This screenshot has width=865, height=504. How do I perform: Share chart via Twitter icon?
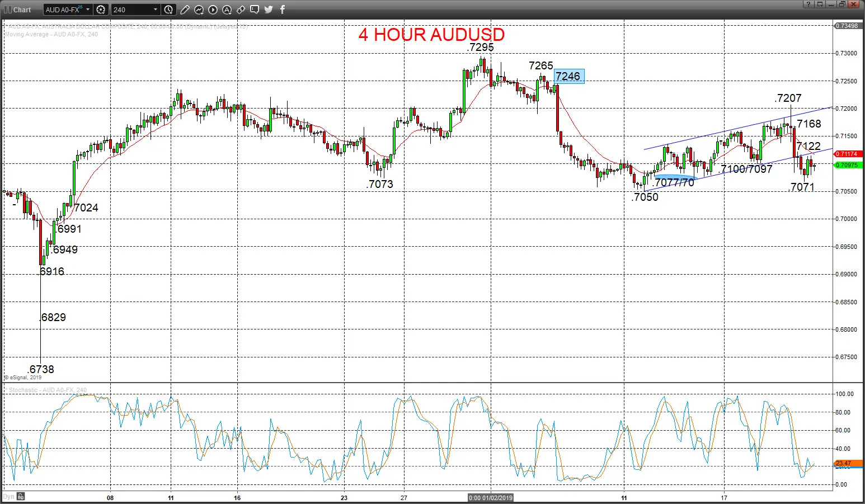[x=269, y=10]
